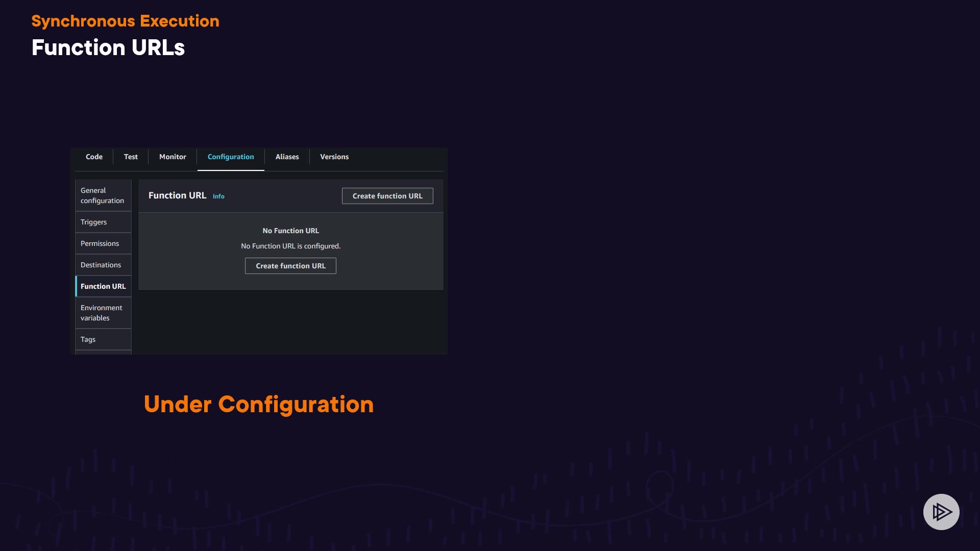Viewport: 980px width, 551px height.
Task: Open the Monitor tab
Action: click(x=173, y=157)
